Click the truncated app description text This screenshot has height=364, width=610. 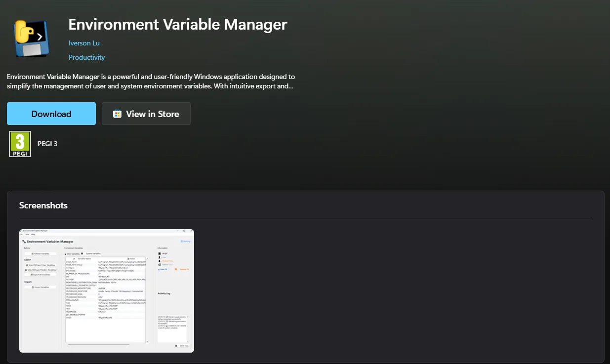(x=151, y=81)
